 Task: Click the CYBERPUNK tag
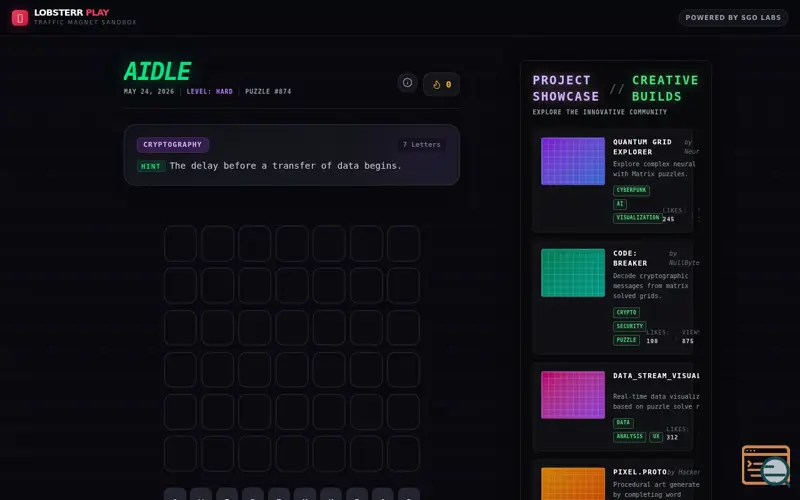[x=631, y=190]
